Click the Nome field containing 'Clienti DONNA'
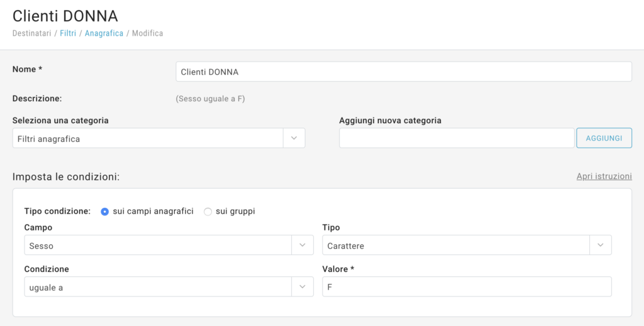This screenshot has height=326, width=644. click(x=403, y=72)
